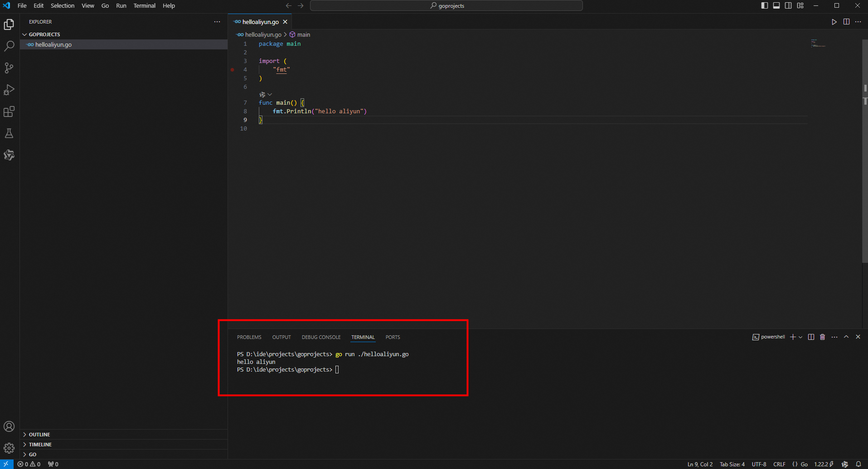
Task: Close the helloaliyun.go editor tab
Action: click(x=285, y=22)
